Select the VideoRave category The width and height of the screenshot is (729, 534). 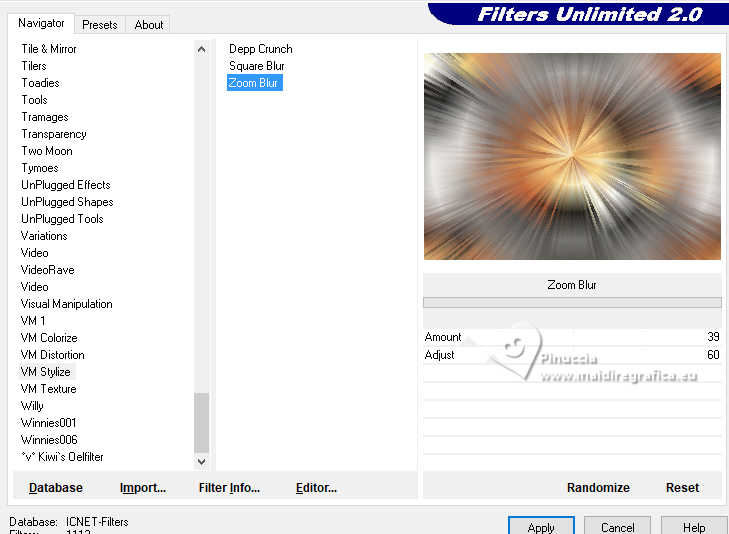(x=48, y=270)
